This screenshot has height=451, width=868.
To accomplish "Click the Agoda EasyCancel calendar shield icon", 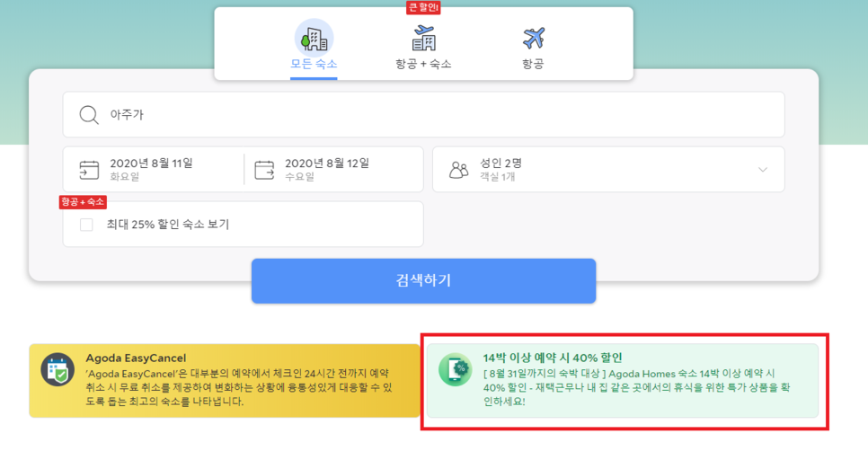I will [x=58, y=369].
